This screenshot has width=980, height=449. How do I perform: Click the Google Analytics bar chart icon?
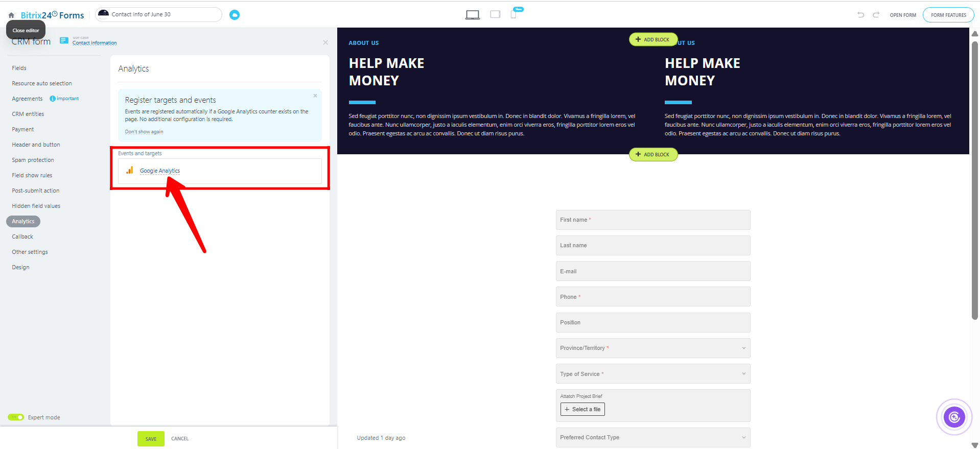[x=130, y=170]
